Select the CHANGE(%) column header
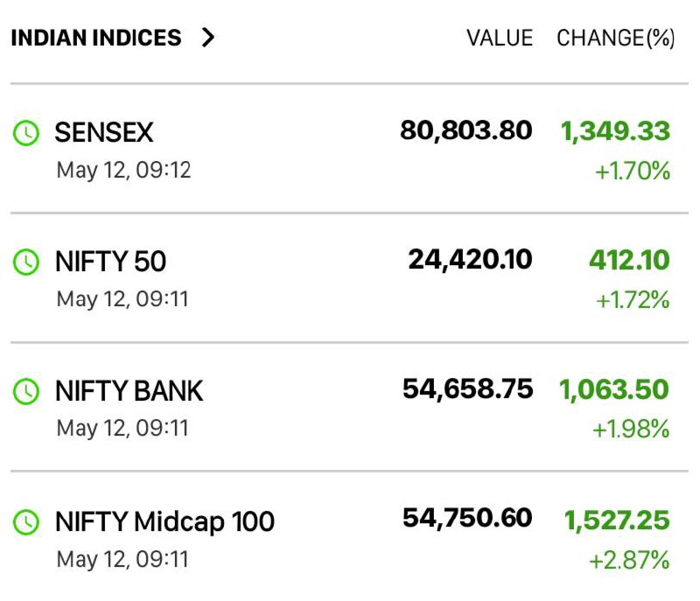 (x=616, y=38)
